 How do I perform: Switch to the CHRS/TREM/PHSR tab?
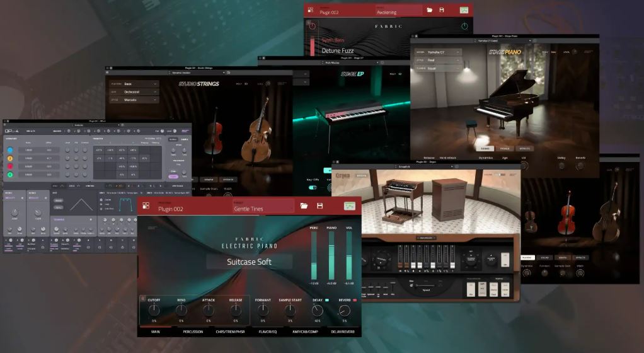(230, 332)
